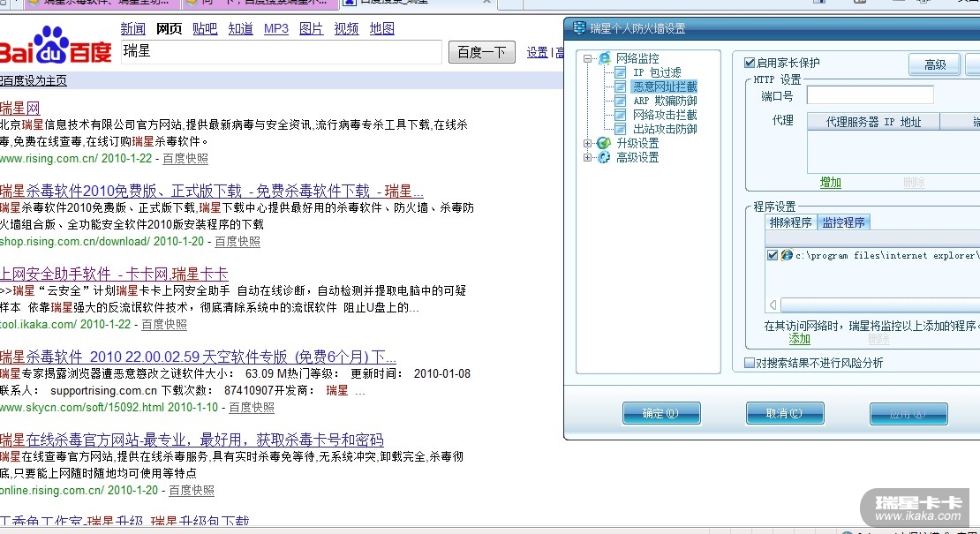The width and height of the screenshot is (980, 534).
Task: Open the 地图 Baidu category
Action: (382, 29)
